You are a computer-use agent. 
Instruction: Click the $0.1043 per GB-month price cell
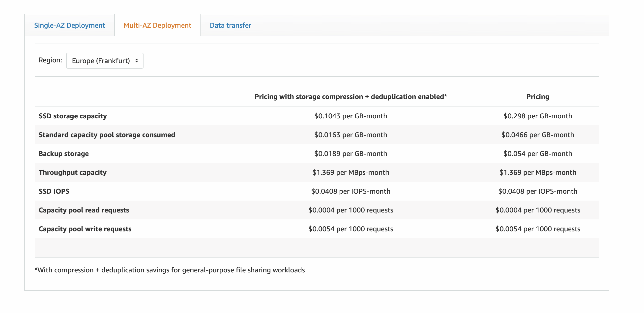[351, 116]
